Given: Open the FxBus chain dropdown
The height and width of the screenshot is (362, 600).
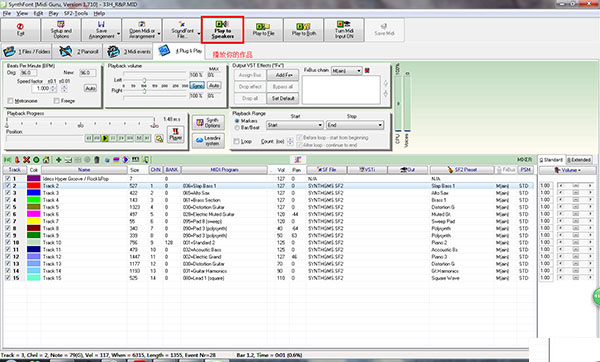Looking at the screenshot, I should 346,71.
